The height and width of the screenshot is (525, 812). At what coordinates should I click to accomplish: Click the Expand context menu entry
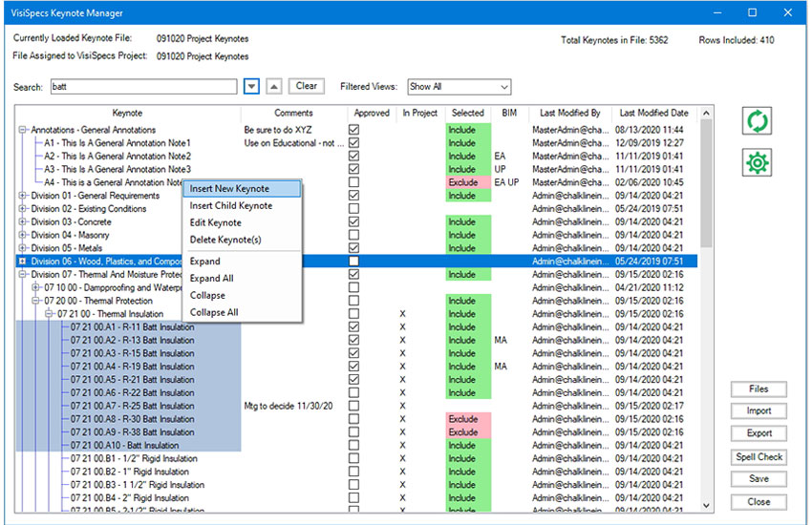coord(242,262)
